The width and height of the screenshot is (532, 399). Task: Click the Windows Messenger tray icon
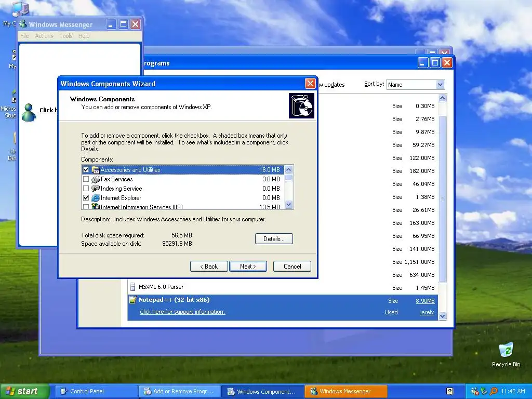coord(475,391)
